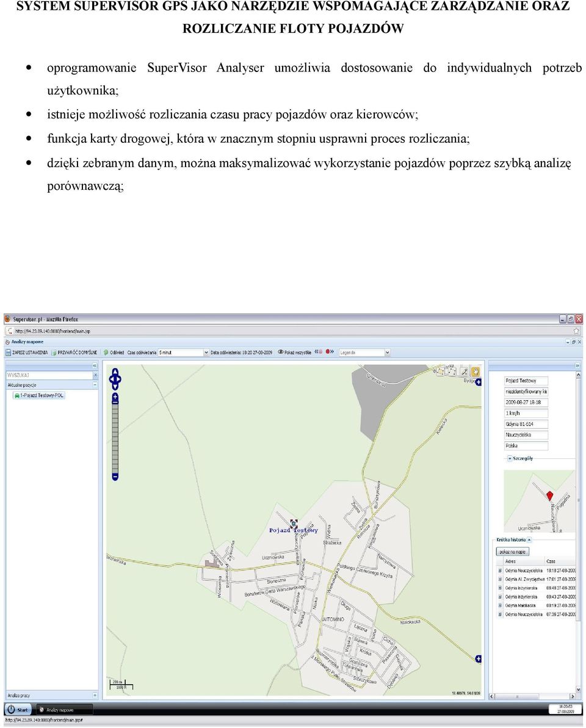The image size is (586, 728).
Task: Clear the search field with x button
Action: pyautogui.click(x=96, y=375)
